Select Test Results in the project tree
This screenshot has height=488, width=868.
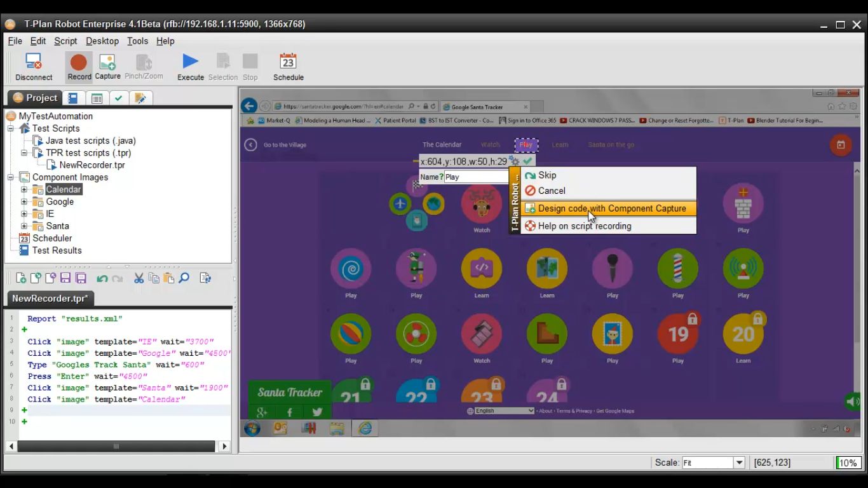pos(57,250)
